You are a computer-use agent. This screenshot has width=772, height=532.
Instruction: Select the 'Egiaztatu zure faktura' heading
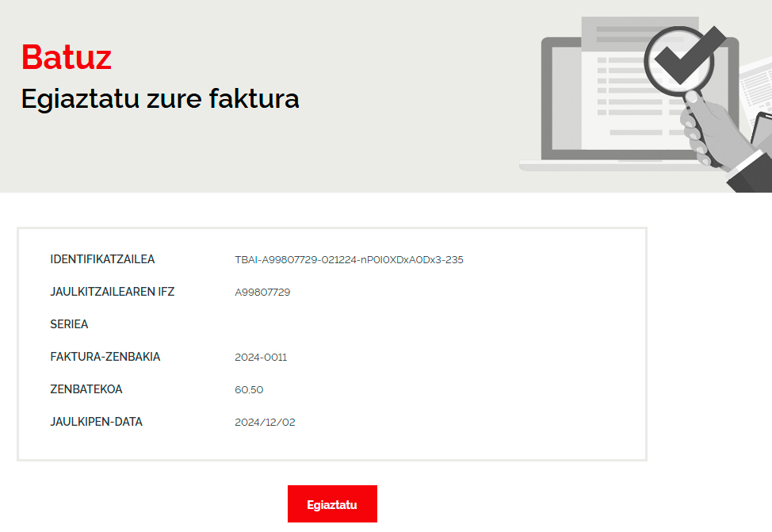160,98
